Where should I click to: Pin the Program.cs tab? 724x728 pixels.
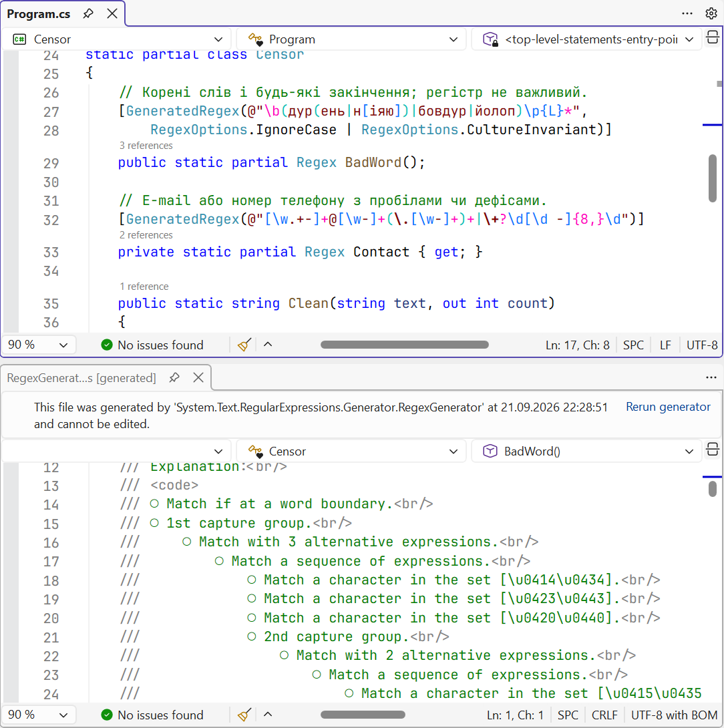coord(87,14)
